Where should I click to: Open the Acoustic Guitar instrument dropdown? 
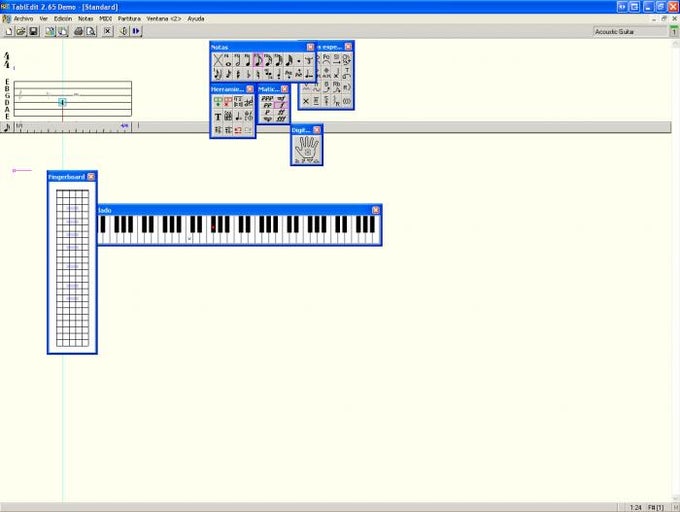click(x=630, y=32)
